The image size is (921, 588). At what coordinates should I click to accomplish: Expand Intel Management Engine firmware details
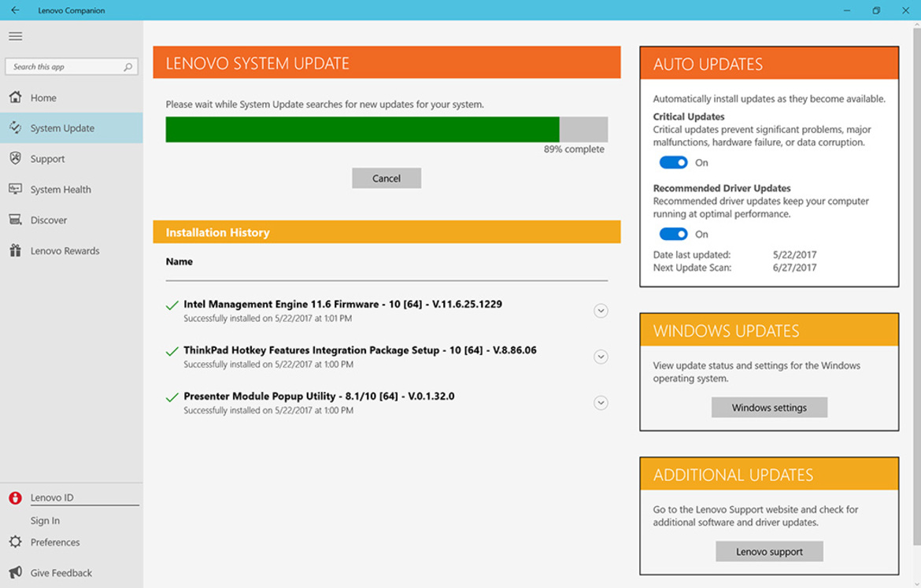(601, 311)
